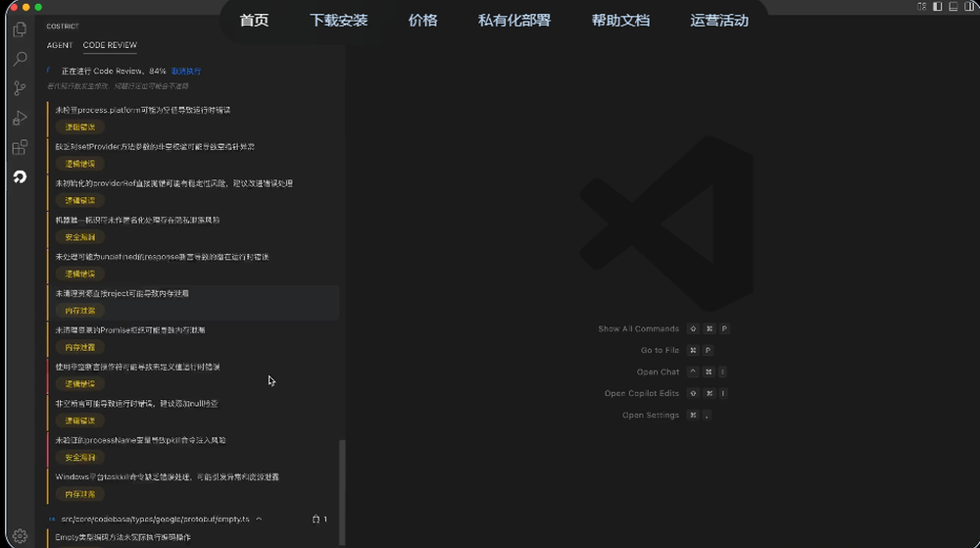Click the Code Review 84% progress text
Image resolution: width=980 pixels, height=548 pixels.
114,72
